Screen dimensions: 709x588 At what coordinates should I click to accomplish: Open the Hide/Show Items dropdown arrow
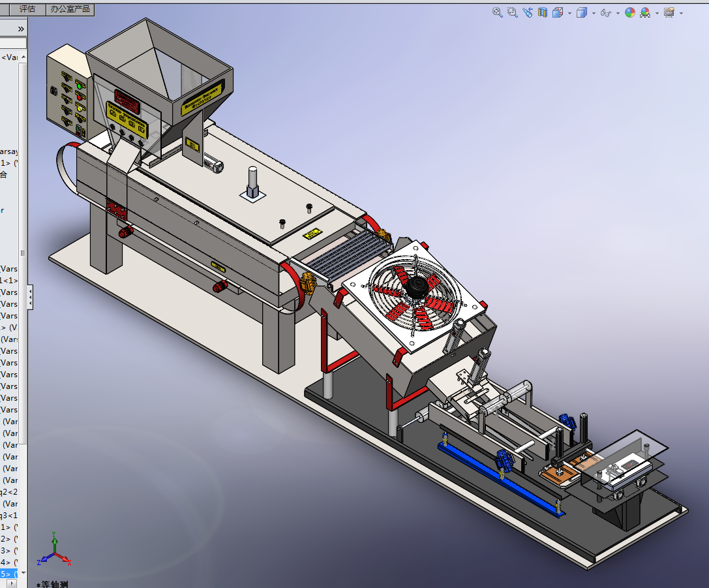click(x=618, y=13)
